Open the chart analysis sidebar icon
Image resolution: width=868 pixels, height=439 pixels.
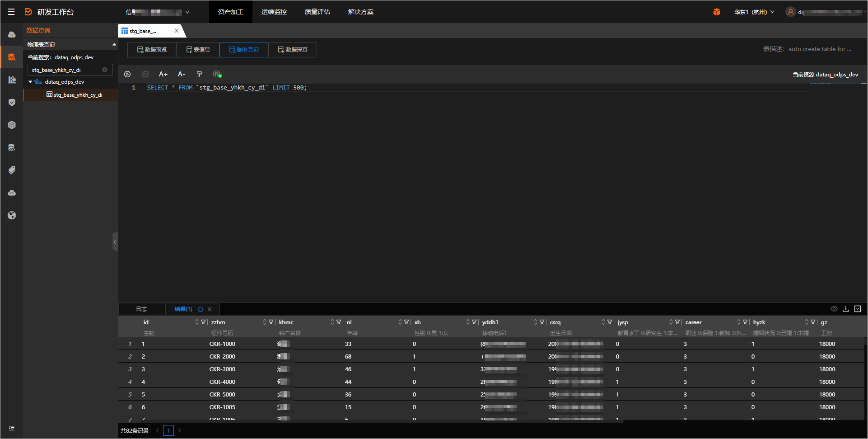[12, 80]
